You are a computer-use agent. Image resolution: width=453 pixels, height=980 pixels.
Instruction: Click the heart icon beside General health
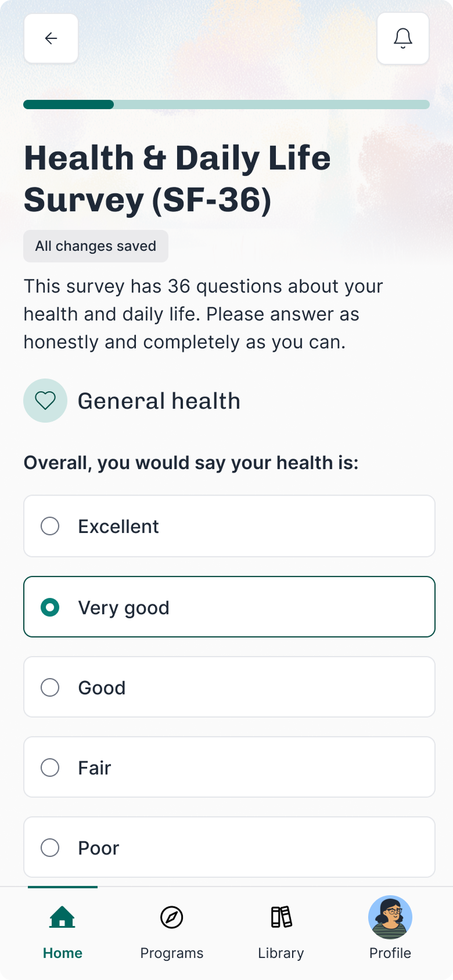pyautogui.click(x=45, y=401)
